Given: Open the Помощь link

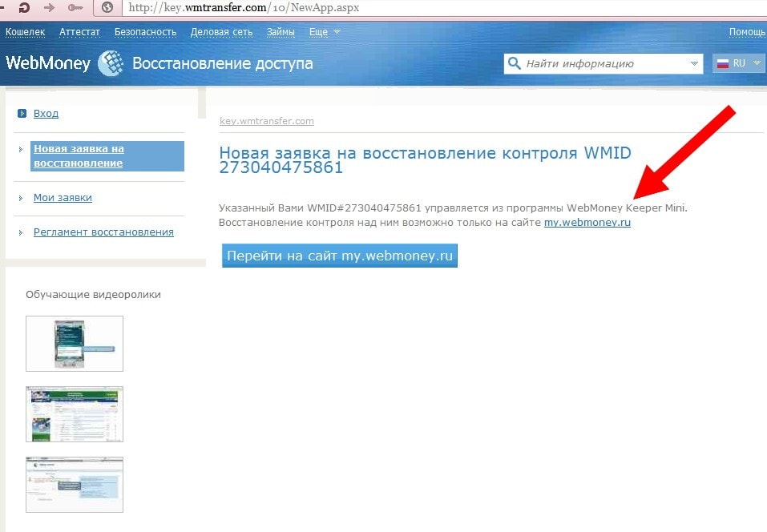Looking at the screenshot, I should point(747,32).
